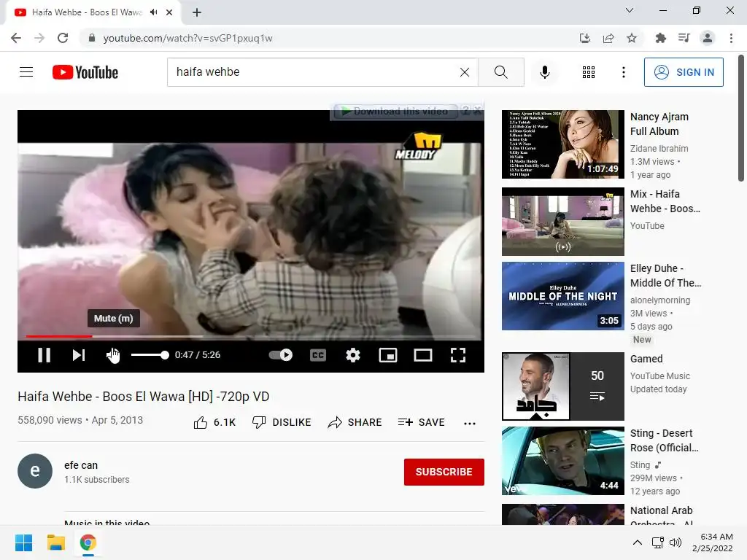Viewport: 747px width, 560px height.
Task: Toggle closed captions CC button
Action: tap(318, 355)
